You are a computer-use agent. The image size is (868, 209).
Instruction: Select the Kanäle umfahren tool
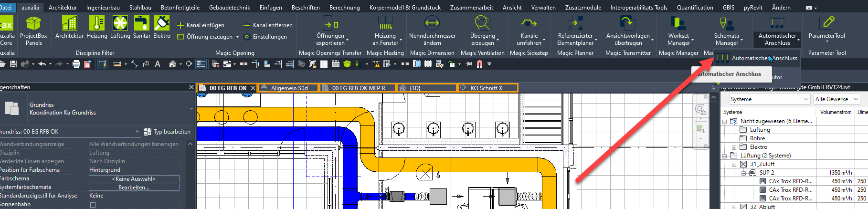tap(529, 31)
